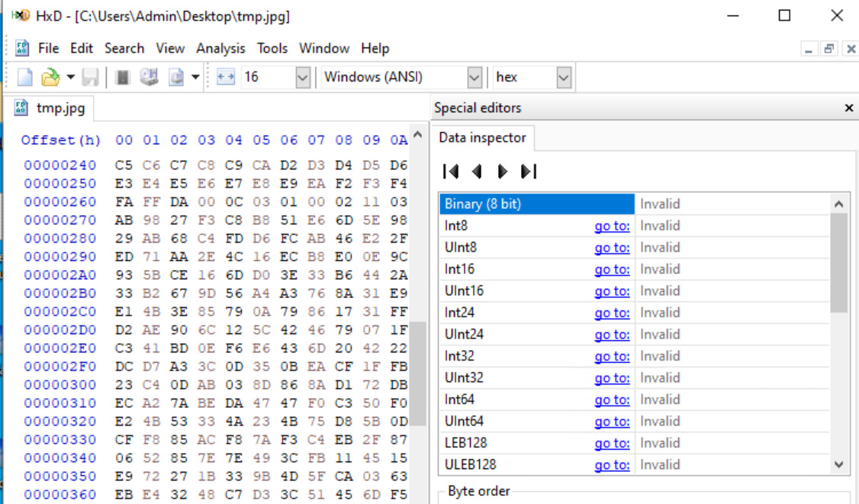The height and width of the screenshot is (504, 859).
Task: Jump to last byte in Data inspector
Action: coord(528,172)
